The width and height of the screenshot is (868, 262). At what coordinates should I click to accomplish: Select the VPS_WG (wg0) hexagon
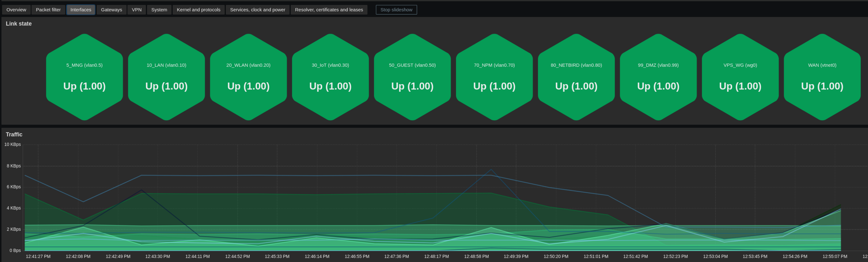pos(740,77)
